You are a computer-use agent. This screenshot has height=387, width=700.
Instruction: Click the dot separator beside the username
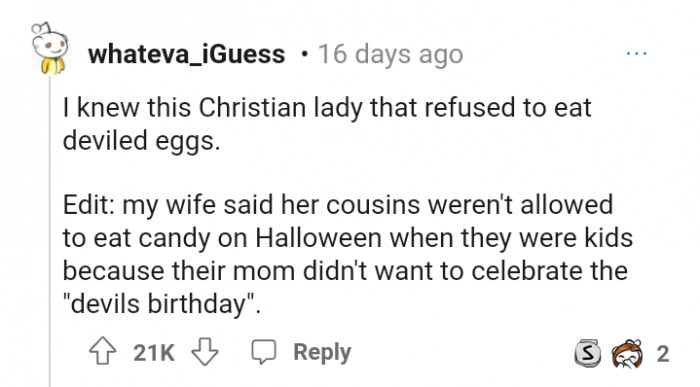[x=304, y=55]
